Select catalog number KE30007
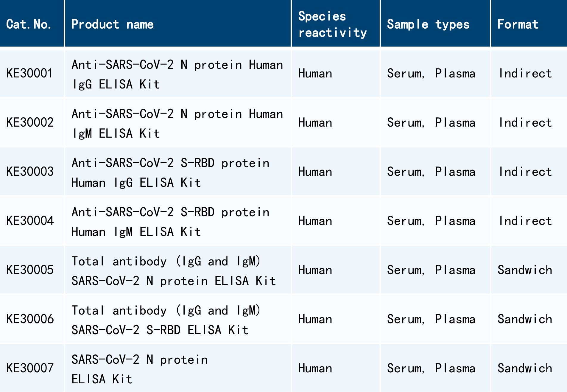 (x=30, y=368)
